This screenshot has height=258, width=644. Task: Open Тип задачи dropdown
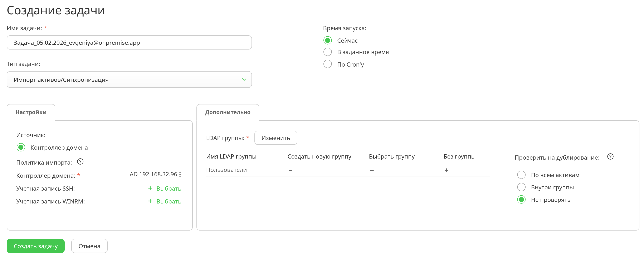coord(129,80)
